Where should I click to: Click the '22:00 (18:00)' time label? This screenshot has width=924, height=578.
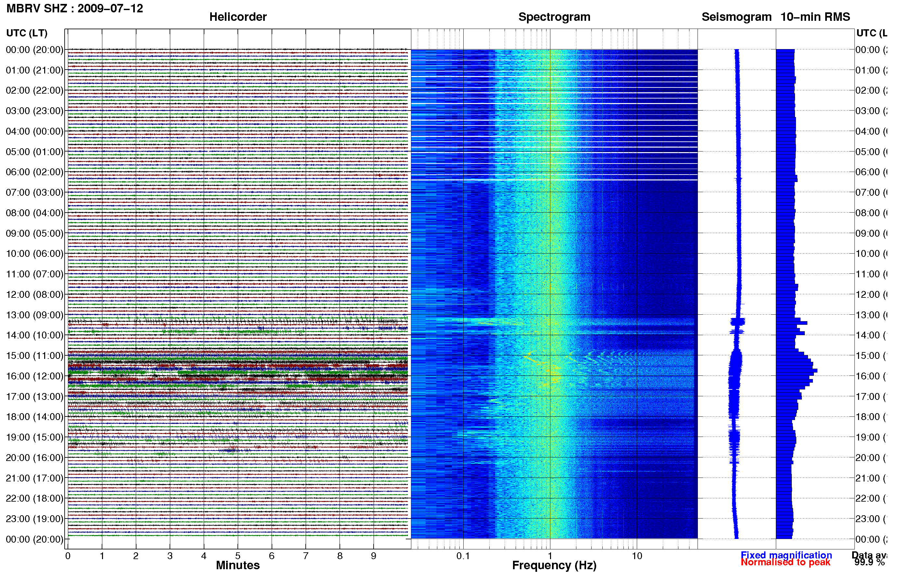tap(34, 498)
